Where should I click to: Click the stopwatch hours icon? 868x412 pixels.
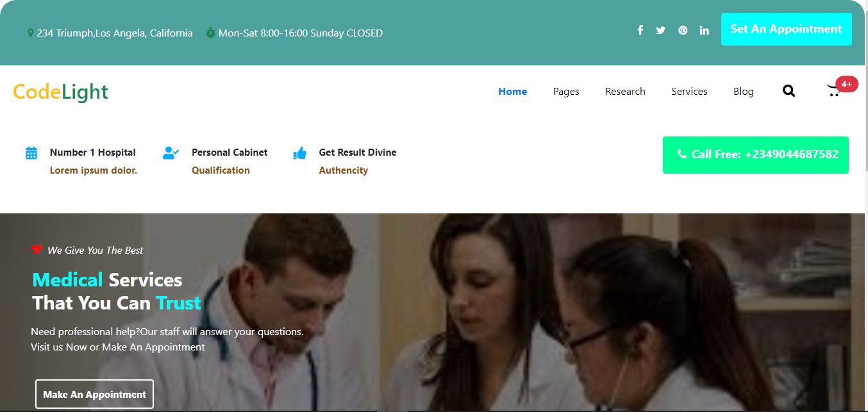210,33
